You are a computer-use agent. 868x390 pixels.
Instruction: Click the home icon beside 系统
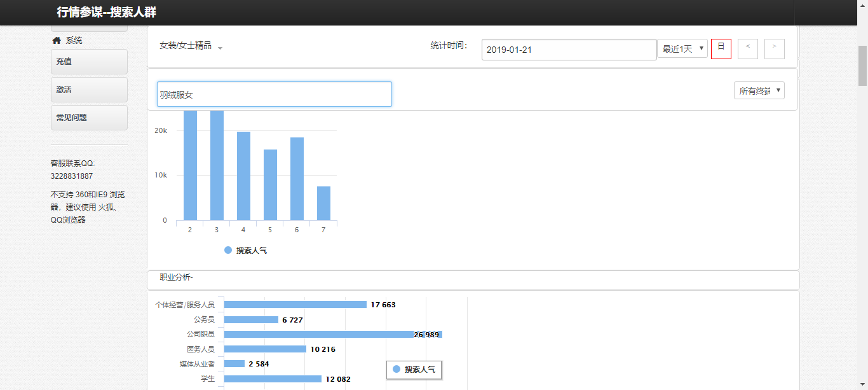click(x=57, y=41)
